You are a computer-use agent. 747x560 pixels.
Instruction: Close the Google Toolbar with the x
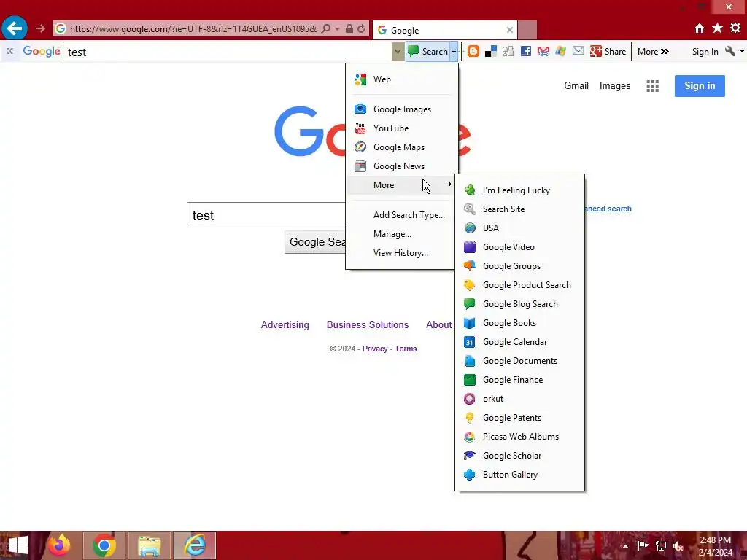[9, 51]
